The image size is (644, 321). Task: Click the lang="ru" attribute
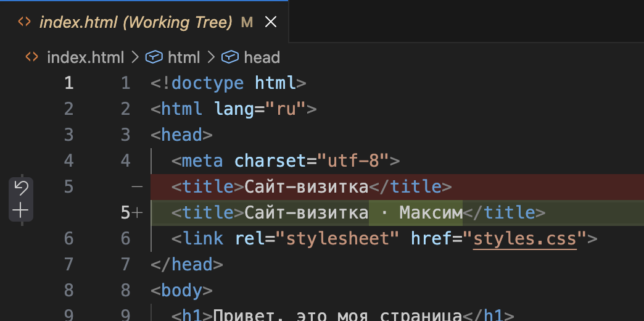[x=260, y=109]
